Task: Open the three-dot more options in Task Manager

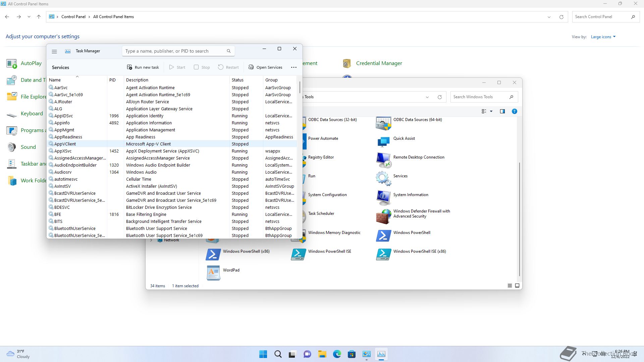Action: (294, 67)
